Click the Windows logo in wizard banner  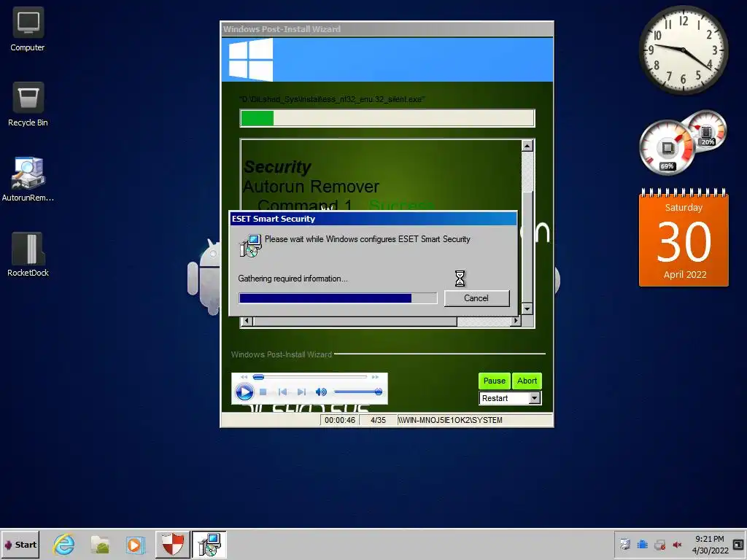pos(251,60)
